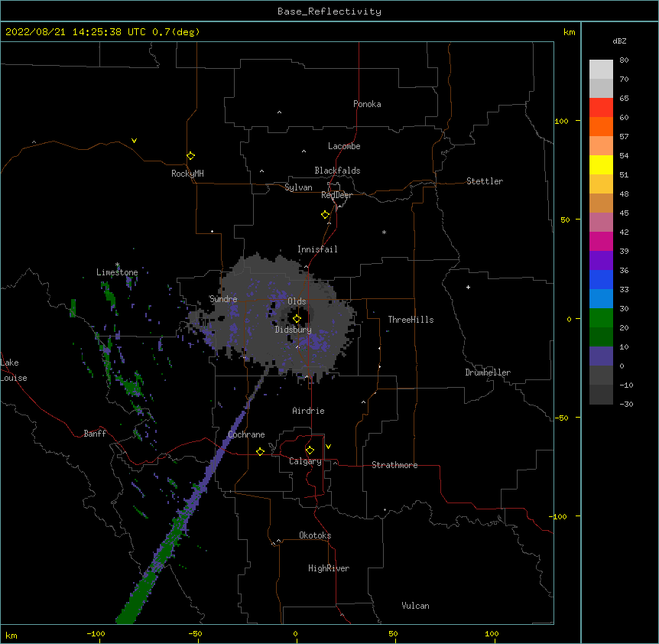Select the Vulcan label
This screenshot has height=644, width=659.
click(x=415, y=606)
